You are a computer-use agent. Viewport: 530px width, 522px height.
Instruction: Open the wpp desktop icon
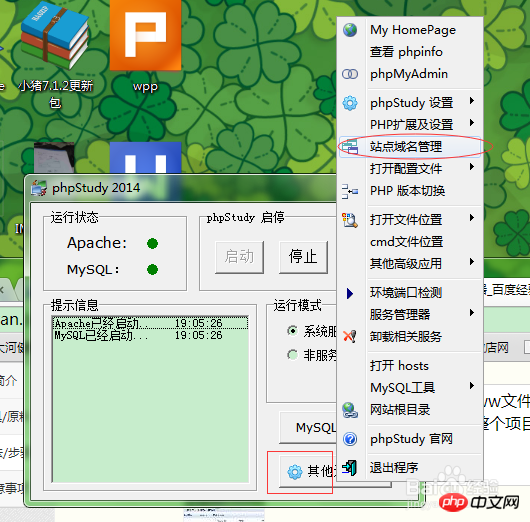click(145, 35)
